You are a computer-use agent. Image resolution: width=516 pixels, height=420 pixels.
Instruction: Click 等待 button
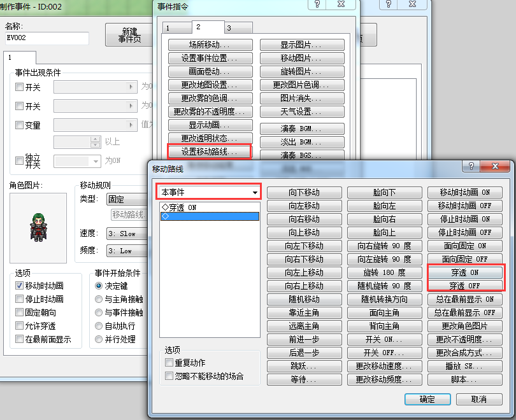coord(304,379)
